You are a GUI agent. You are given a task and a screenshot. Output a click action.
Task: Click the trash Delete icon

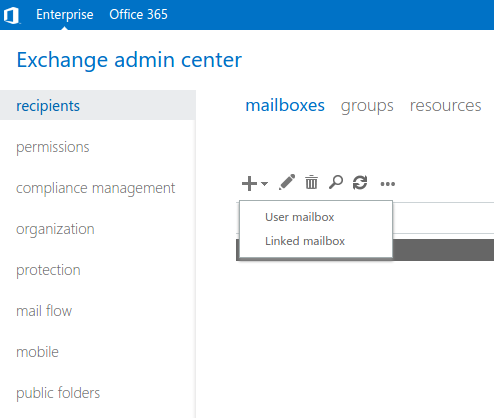point(312,182)
